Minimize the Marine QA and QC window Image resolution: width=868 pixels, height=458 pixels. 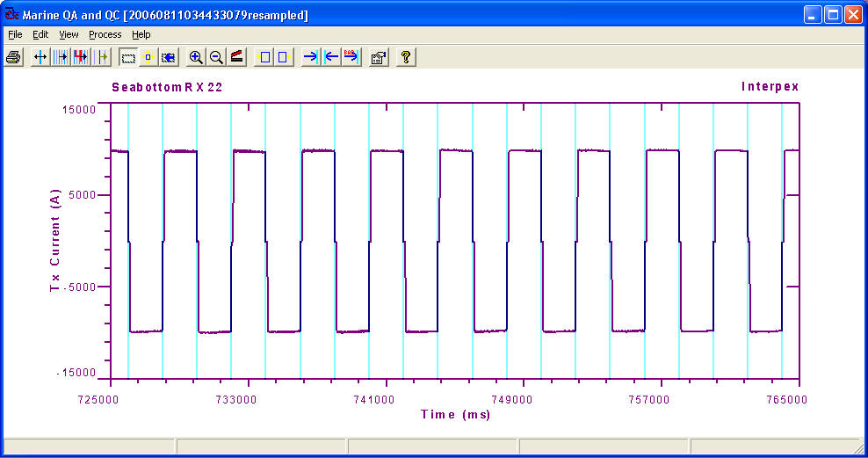[813, 14]
